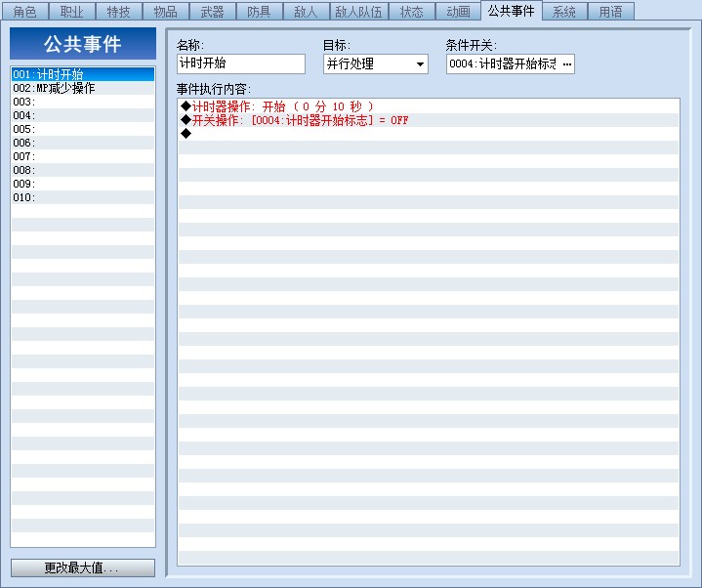Click the ellipsis button for 条件开关

[x=567, y=64]
